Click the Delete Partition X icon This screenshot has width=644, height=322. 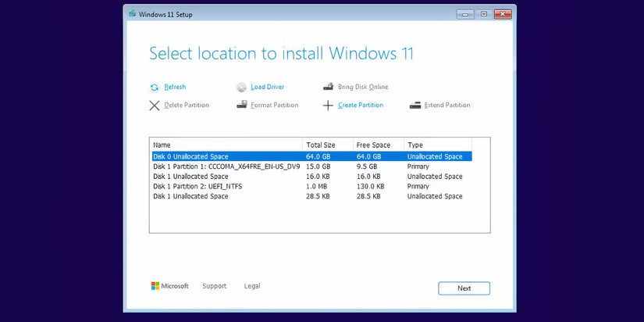[155, 106]
